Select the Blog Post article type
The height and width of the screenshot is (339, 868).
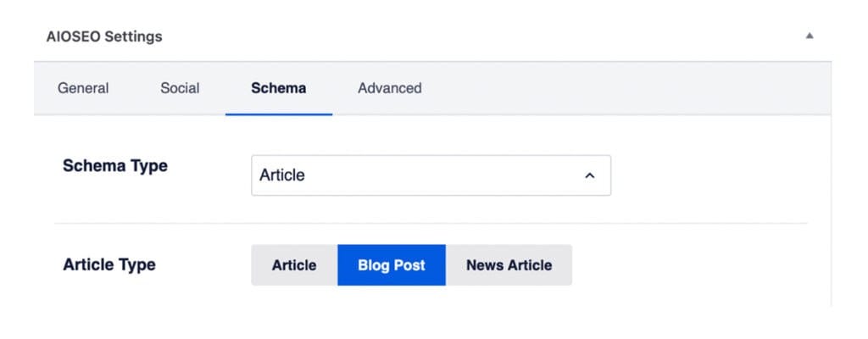point(391,265)
